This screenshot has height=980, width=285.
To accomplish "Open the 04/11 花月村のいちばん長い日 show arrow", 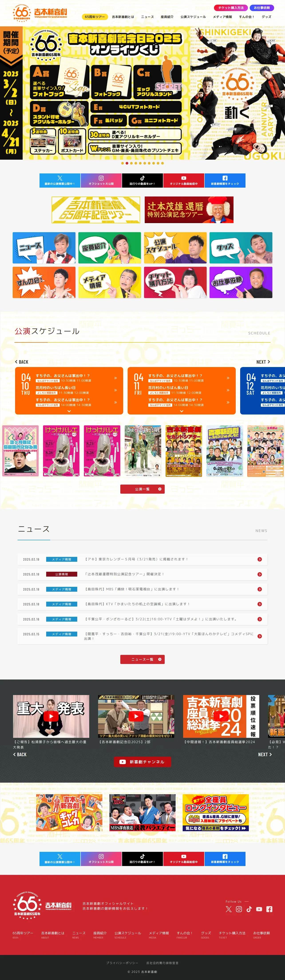I will click(228, 390).
